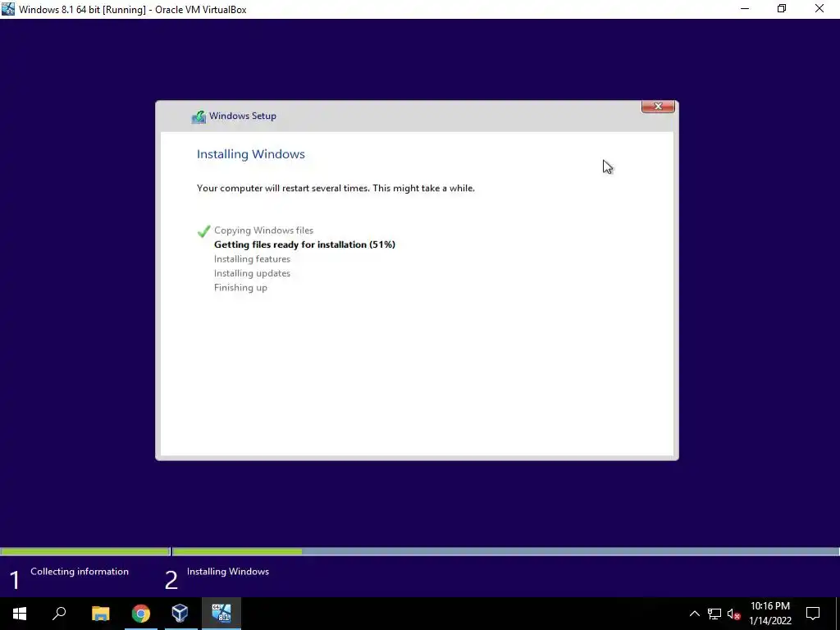Open taskbar search magnifier

point(59,614)
